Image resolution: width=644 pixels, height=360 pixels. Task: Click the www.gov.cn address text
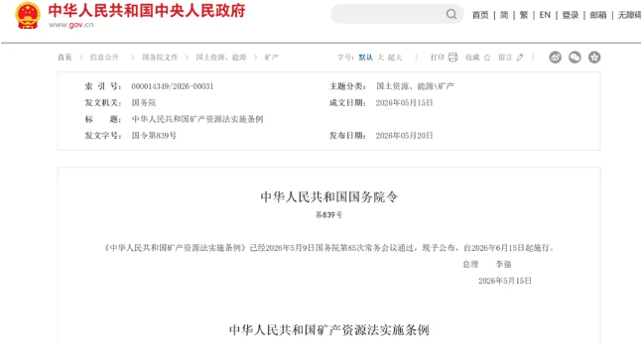[x=71, y=25]
